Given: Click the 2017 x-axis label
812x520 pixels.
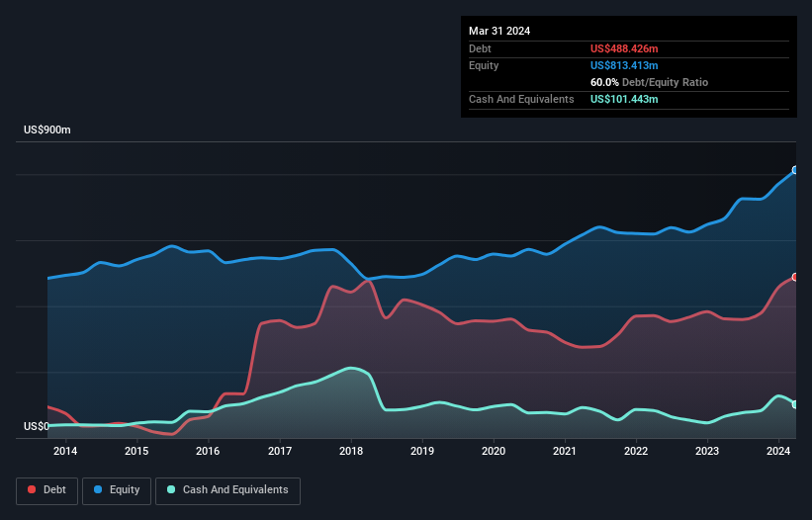Looking at the screenshot, I should click(280, 451).
